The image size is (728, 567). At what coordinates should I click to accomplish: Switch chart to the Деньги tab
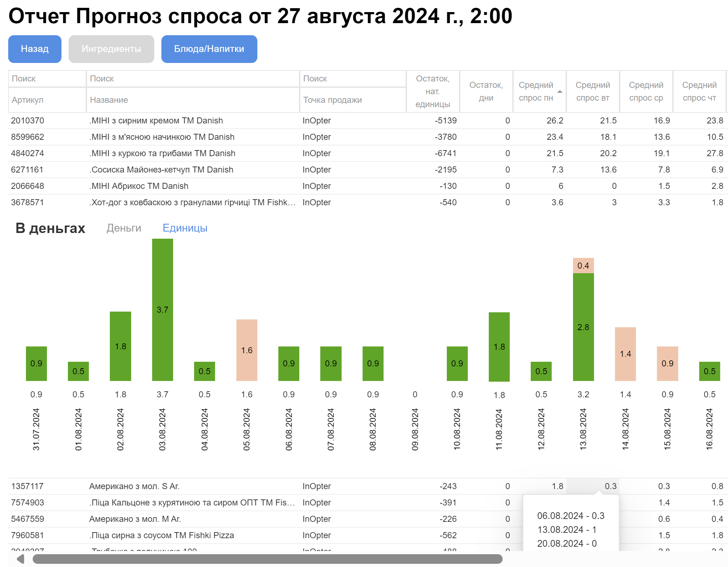pos(124,228)
